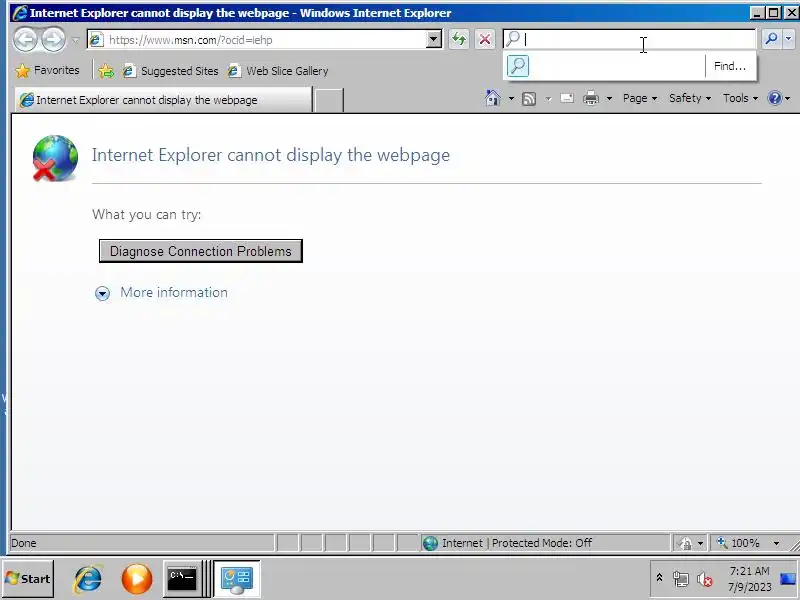This screenshot has width=800, height=600.
Task: Click the Internet Protected Mode status zone
Action: [x=545, y=543]
